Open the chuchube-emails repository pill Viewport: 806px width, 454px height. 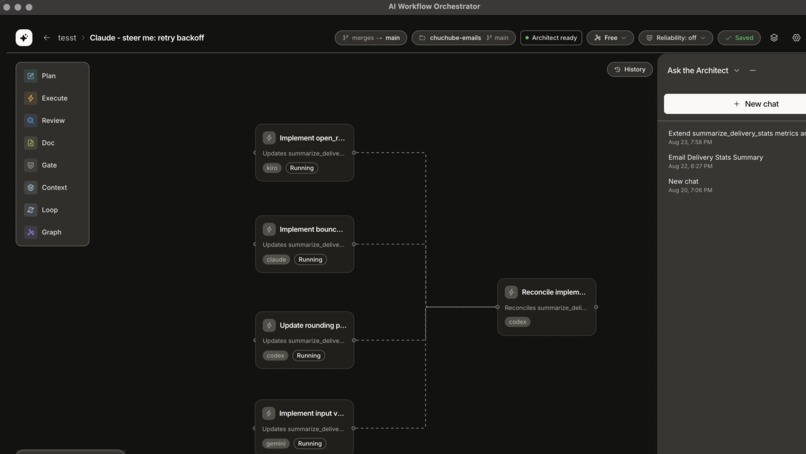[x=463, y=38]
